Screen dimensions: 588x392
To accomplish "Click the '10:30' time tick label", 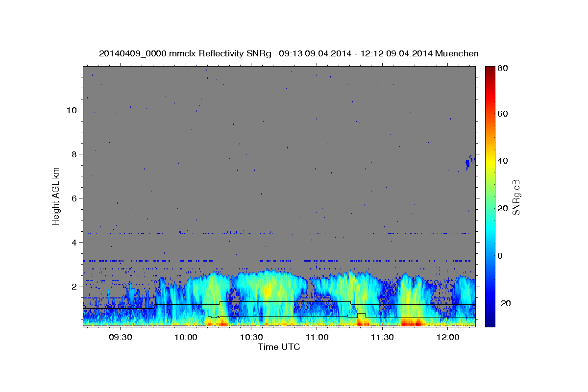I will coord(251,338).
